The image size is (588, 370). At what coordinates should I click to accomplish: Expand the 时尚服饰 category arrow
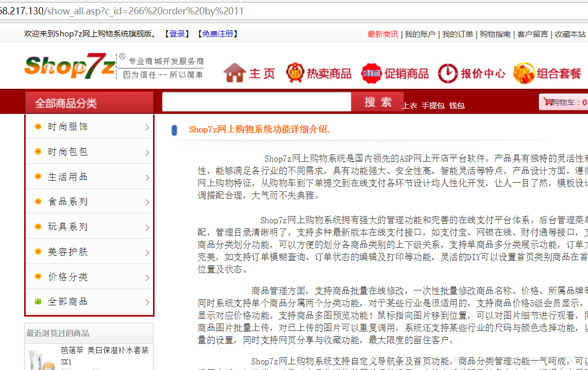coord(147,127)
